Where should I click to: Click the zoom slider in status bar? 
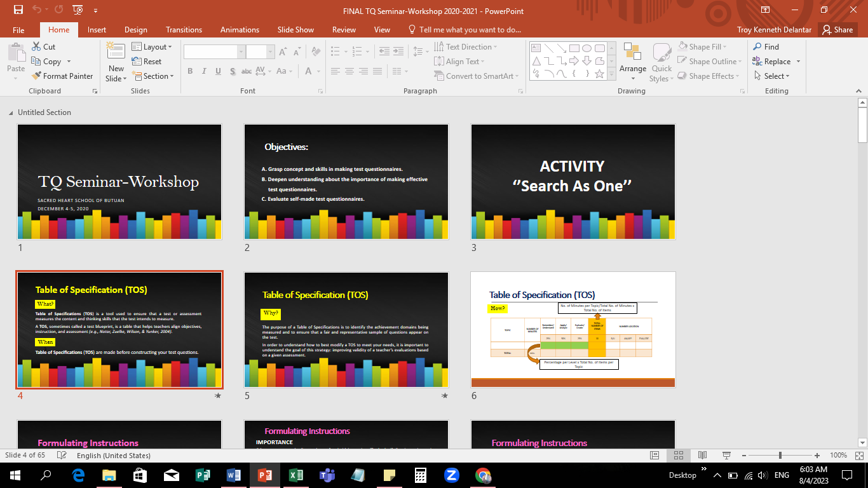780,456
